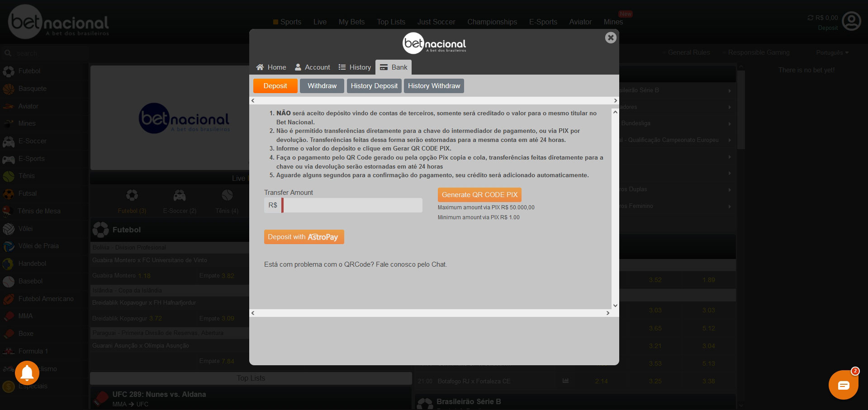Click Generate QR CODE PIX button
Screen dimensions: 868x410
[479, 195]
